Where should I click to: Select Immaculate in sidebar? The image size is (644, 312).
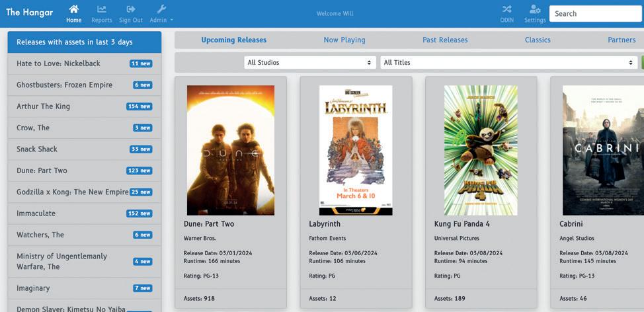pyautogui.click(x=84, y=213)
